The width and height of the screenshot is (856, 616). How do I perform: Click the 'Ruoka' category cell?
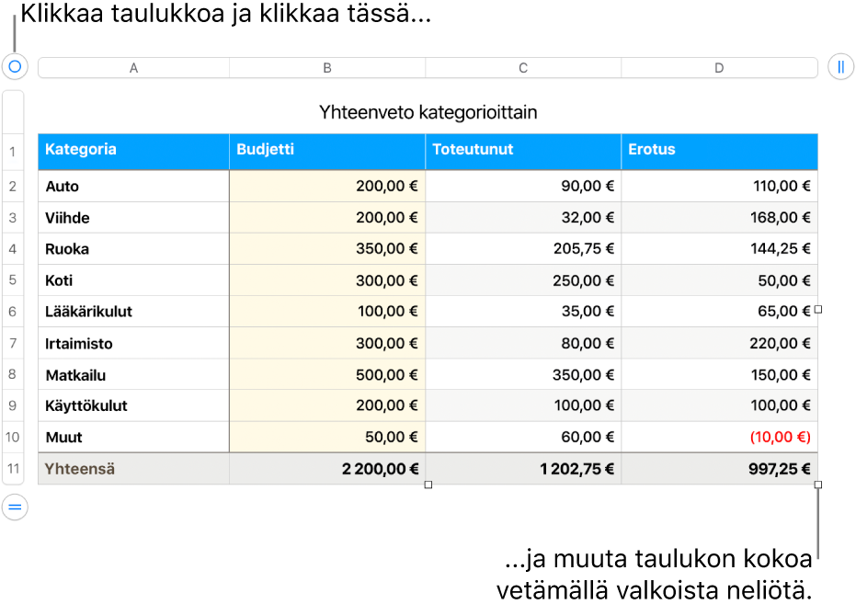pyautogui.click(x=133, y=249)
